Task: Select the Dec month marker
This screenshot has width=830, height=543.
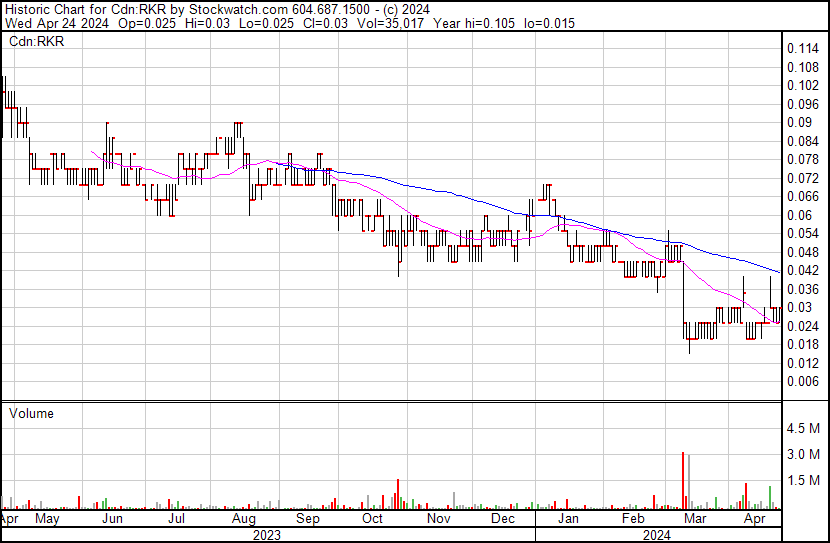Action: click(x=502, y=519)
